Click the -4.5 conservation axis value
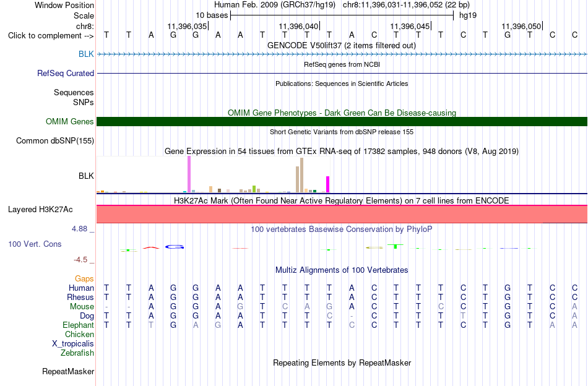The image size is (588, 386). [80, 260]
